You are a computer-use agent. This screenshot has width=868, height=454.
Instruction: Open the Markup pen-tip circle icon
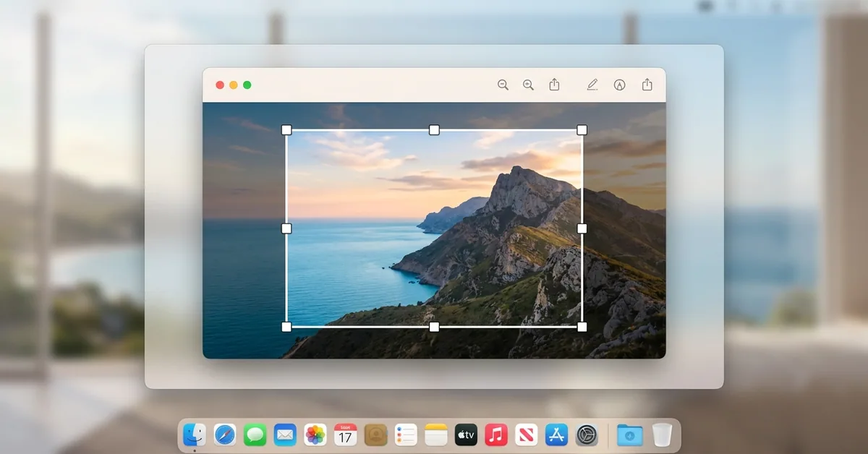(619, 85)
